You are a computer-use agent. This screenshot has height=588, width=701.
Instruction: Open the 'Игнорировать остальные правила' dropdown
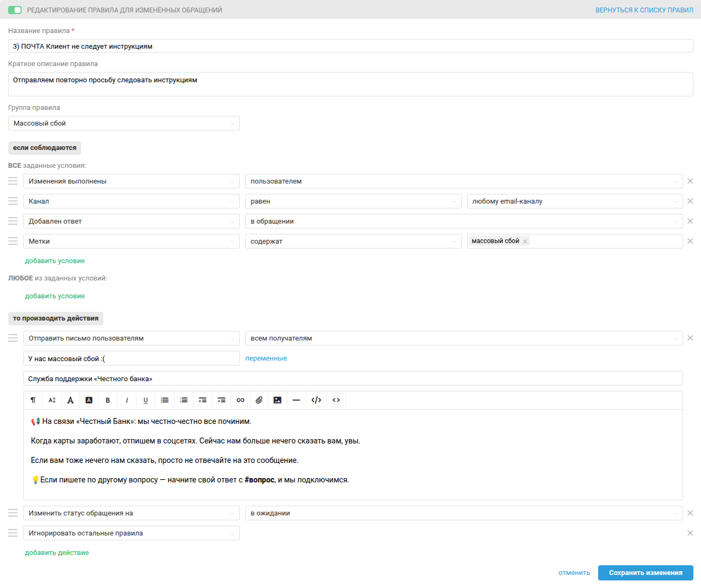pyautogui.click(x=132, y=533)
